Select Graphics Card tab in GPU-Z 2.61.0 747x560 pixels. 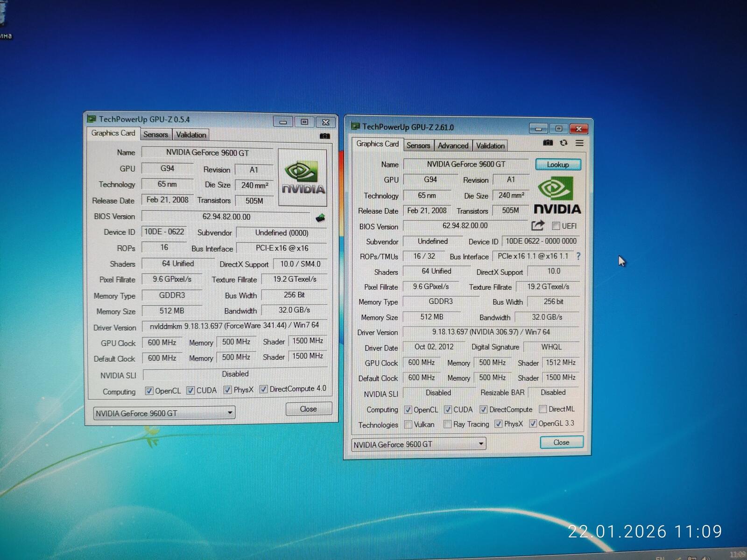(x=377, y=144)
